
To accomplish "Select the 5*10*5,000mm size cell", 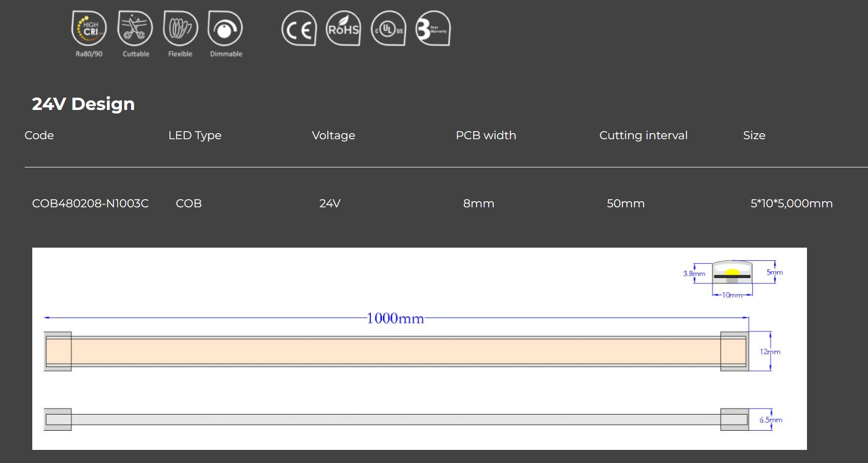I will click(791, 203).
